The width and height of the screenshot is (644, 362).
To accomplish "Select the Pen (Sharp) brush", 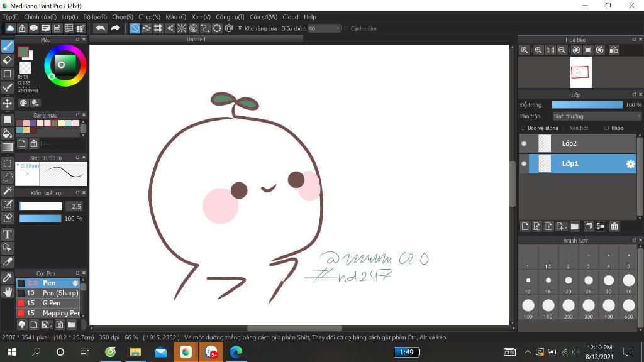I will (x=48, y=293).
